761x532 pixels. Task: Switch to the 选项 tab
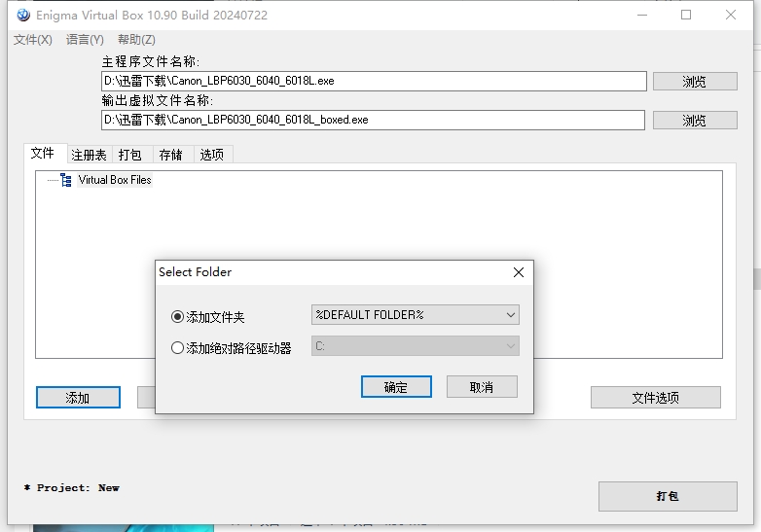click(x=212, y=155)
